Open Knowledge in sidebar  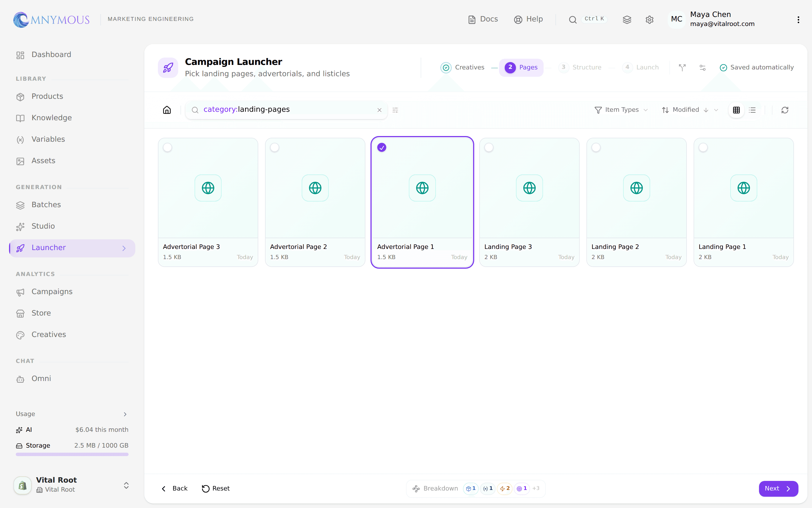(x=72, y=118)
